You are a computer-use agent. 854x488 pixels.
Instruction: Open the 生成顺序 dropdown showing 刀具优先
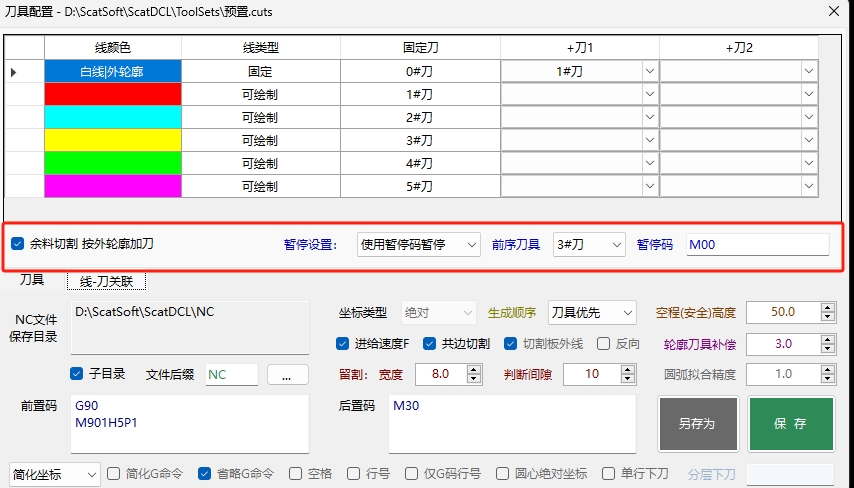(591, 313)
